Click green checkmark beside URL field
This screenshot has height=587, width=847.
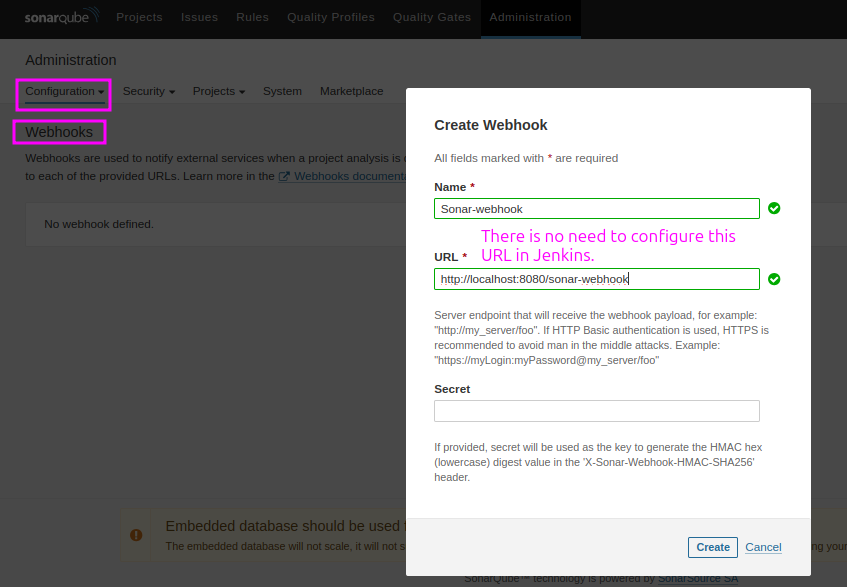click(x=774, y=279)
